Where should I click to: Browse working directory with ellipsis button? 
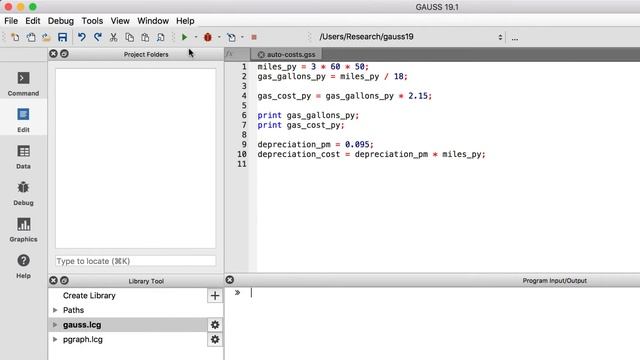click(515, 38)
